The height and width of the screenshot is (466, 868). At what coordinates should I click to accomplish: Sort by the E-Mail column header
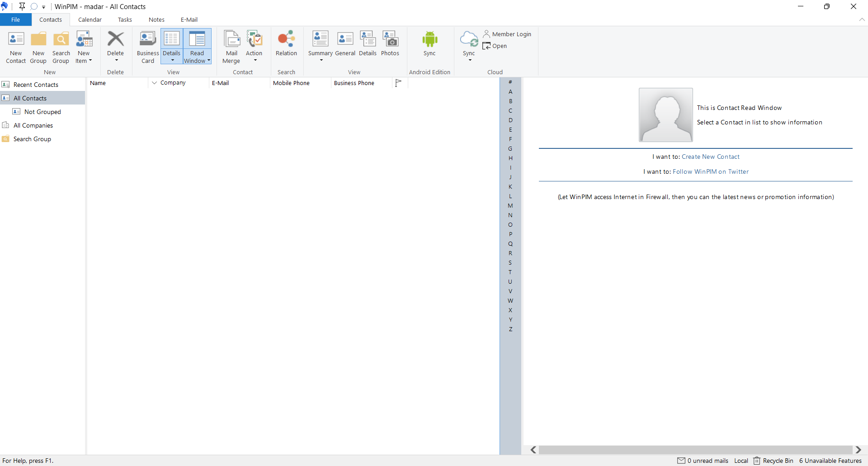240,83
